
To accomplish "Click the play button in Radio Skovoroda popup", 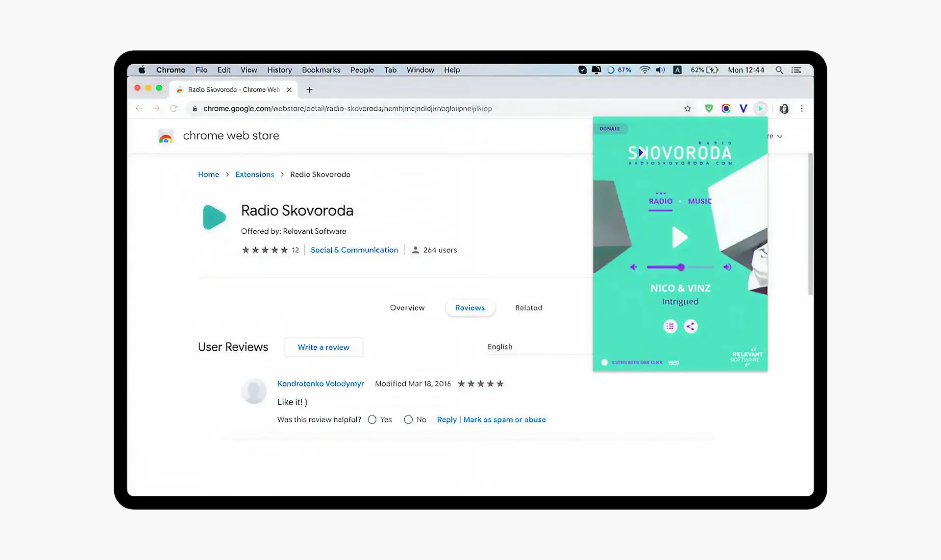I will 680,238.
